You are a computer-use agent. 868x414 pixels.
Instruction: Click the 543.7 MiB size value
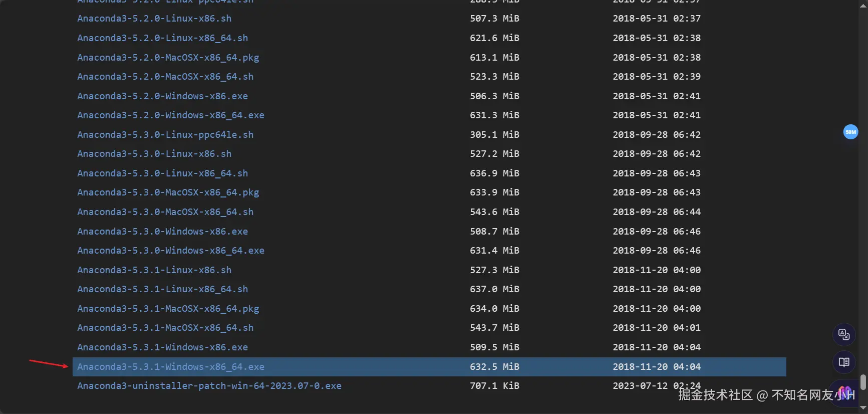click(494, 328)
